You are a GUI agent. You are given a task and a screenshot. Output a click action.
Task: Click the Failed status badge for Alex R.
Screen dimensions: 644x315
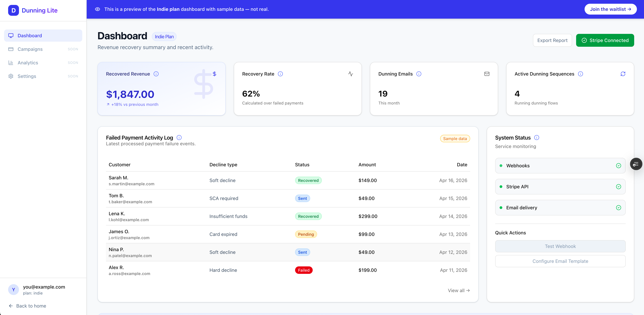304,270
